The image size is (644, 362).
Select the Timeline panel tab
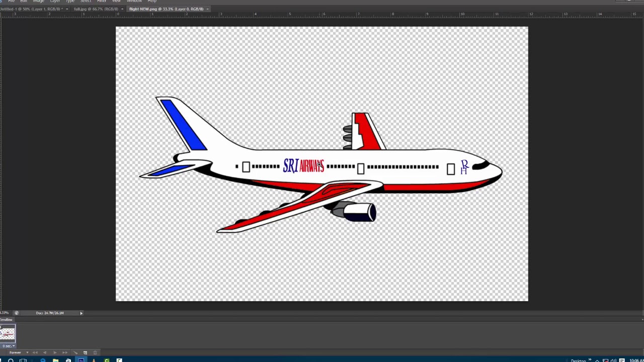click(6, 320)
